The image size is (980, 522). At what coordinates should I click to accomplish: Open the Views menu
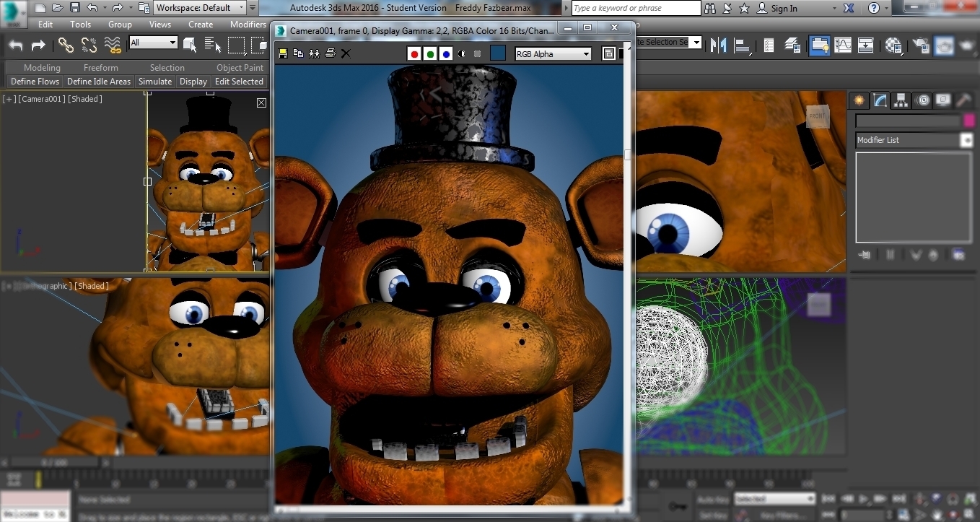tap(160, 24)
